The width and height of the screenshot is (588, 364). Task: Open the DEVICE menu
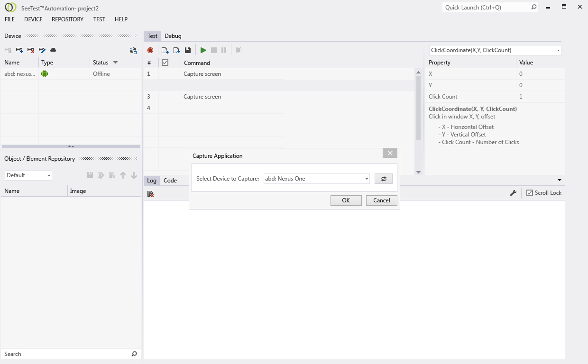[33, 19]
